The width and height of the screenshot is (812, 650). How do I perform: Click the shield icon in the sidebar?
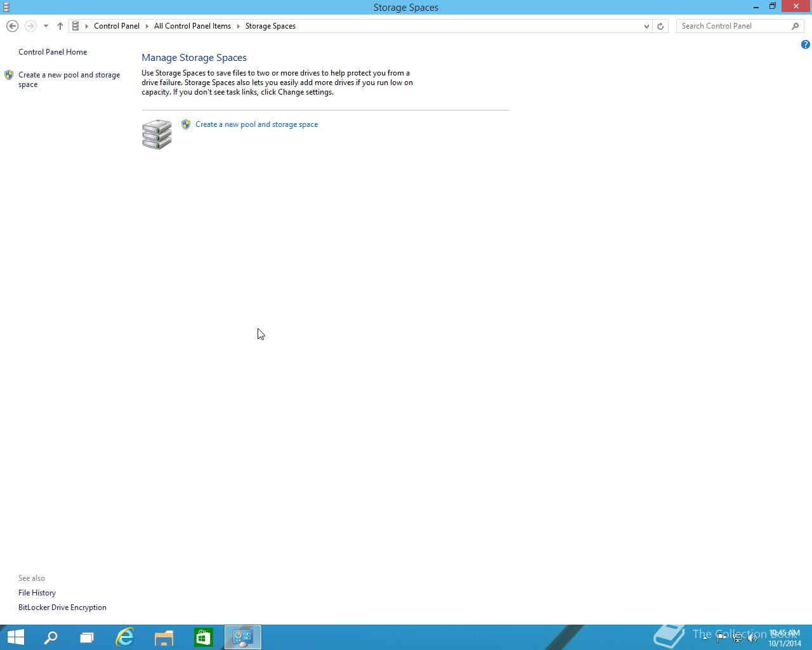[x=9, y=75]
